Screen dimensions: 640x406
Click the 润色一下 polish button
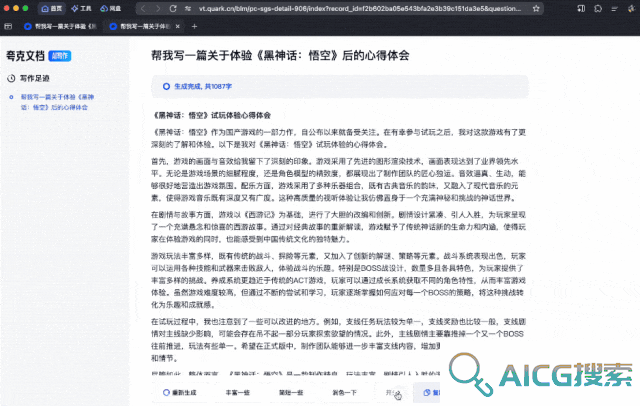point(344,393)
